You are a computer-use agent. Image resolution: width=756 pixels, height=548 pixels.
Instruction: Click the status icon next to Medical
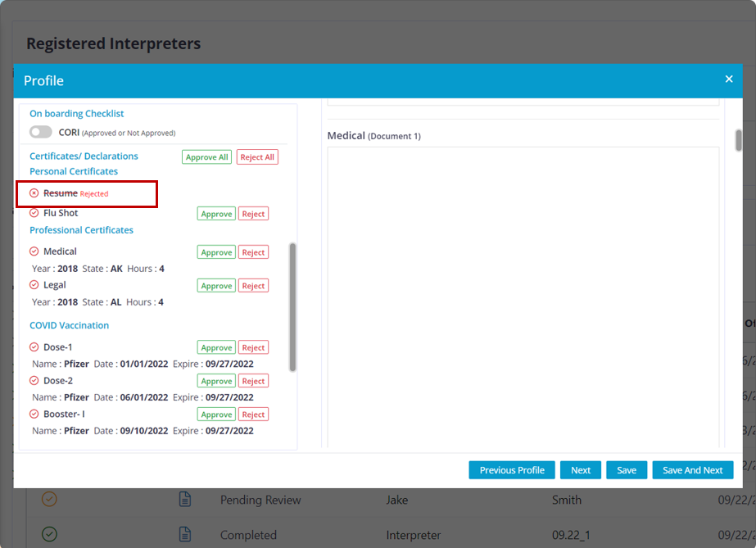34,251
